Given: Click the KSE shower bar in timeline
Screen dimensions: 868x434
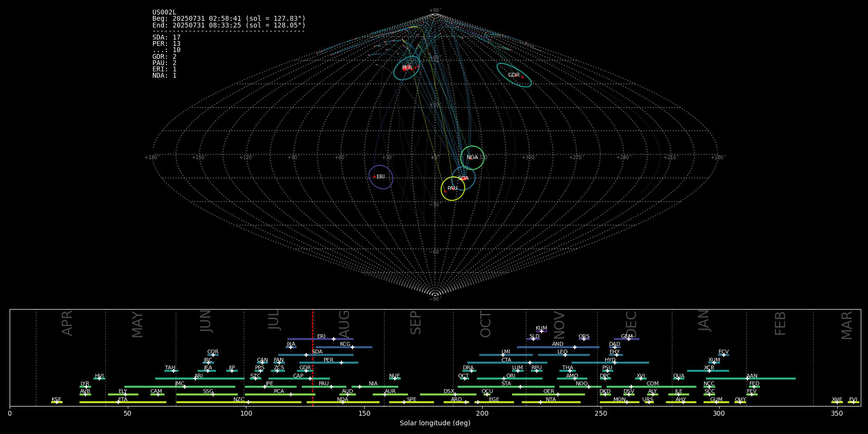Looking at the screenshot, I should (x=57, y=402).
